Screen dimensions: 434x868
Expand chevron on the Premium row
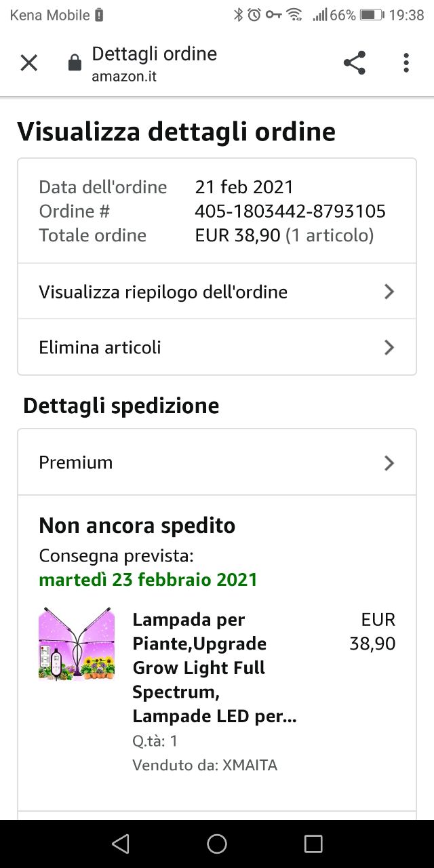click(389, 462)
